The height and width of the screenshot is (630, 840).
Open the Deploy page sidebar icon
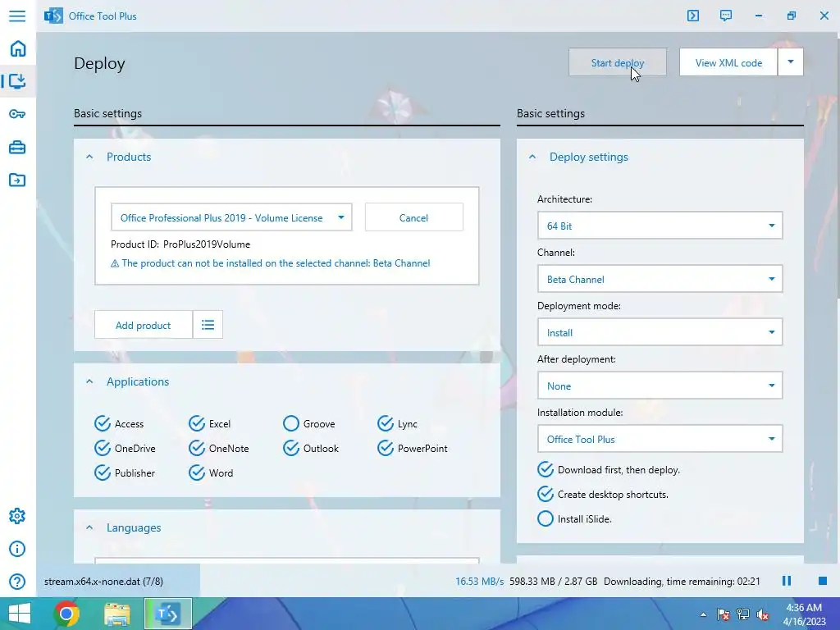(x=18, y=81)
